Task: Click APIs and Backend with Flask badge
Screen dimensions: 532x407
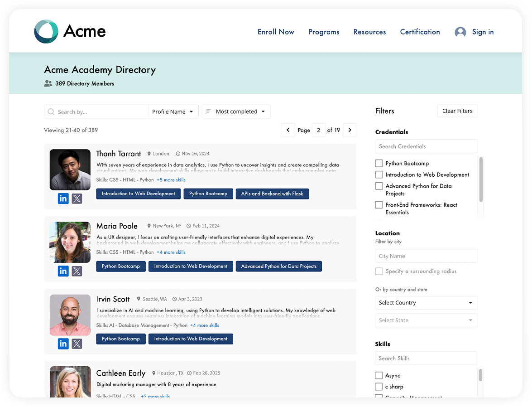Action: pos(272,194)
